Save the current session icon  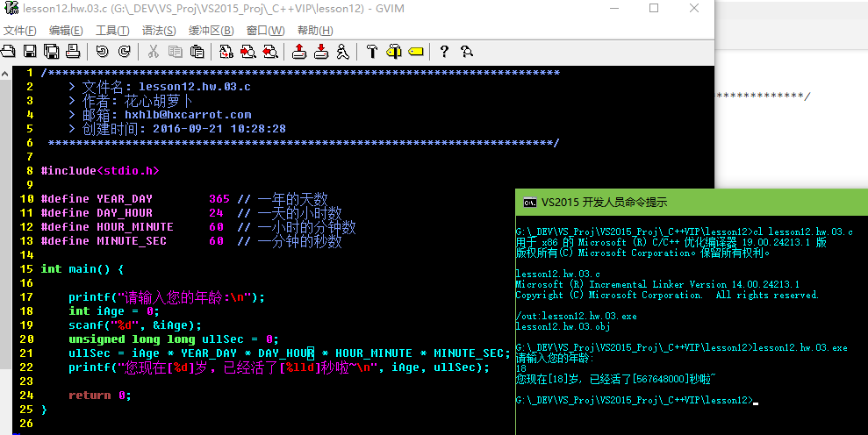click(321, 51)
